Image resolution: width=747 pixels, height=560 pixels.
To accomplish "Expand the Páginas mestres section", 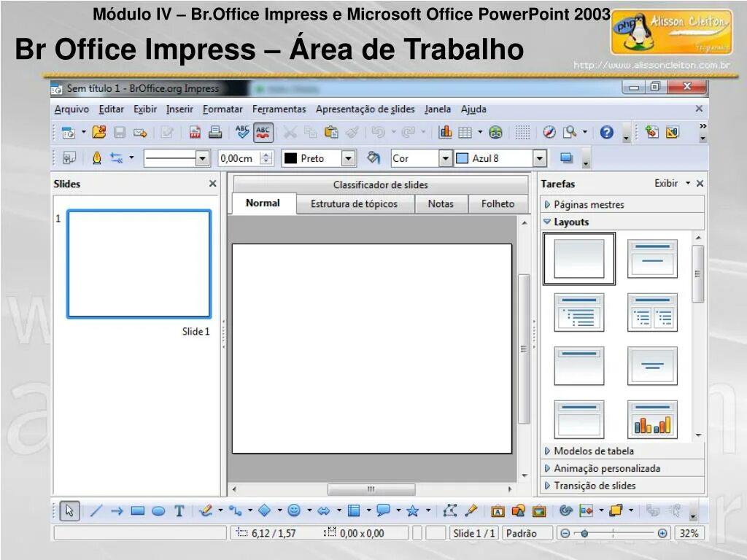I will (x=622, y=205).
